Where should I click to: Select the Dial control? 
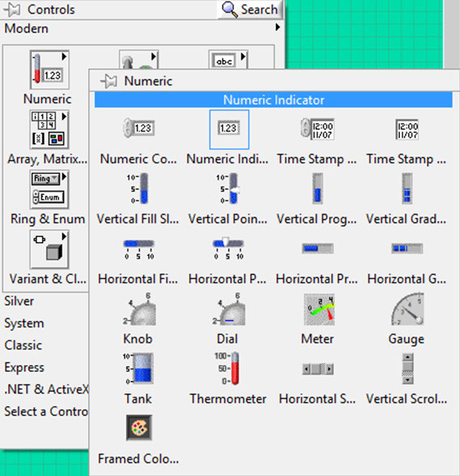pyautogui.click(x=229, y=309)
